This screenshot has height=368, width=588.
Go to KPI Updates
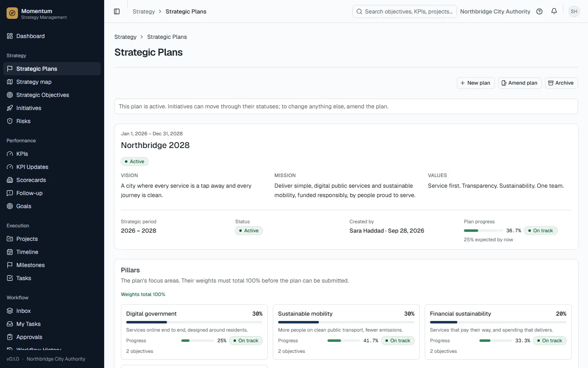click(x=52, y=167)
